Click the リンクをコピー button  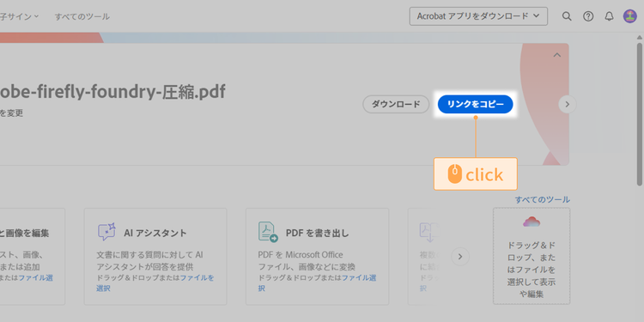coord(475,104)
